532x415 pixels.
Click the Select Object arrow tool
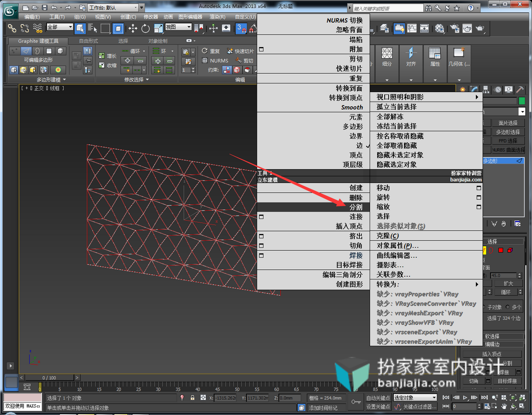pyautogui.click(x=80, y=29)
